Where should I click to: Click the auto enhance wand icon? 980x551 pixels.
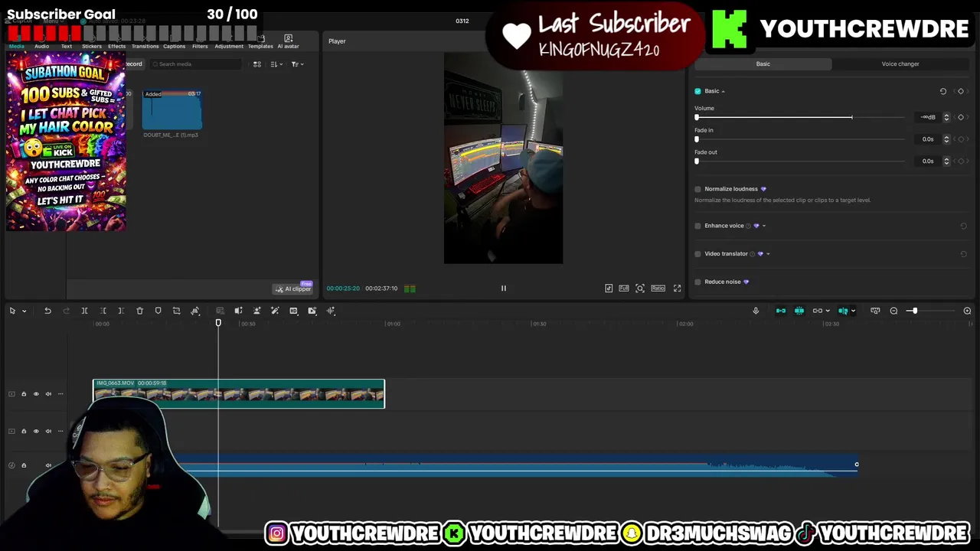tap(275, 311)
